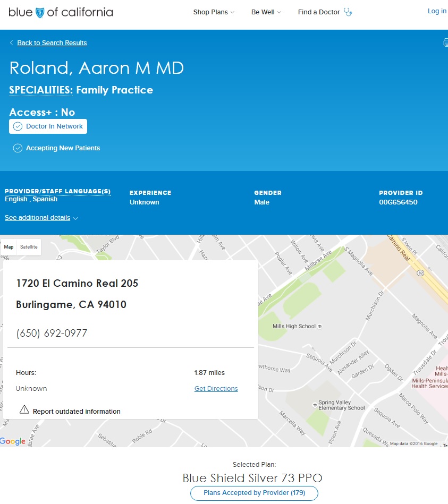This screenshot has width=448, height=504.
Task: Click the 1.87 miles distance text
Action: (209, 373)
